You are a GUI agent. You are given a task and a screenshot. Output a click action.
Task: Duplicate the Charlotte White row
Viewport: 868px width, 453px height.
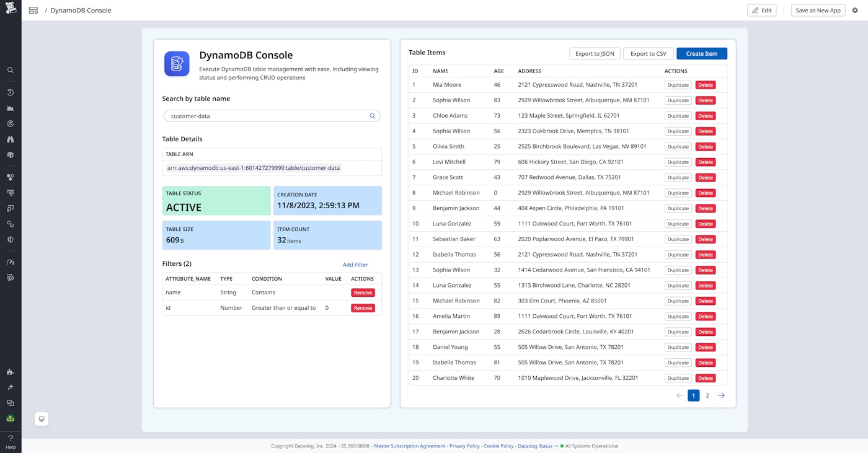point(678,378)
